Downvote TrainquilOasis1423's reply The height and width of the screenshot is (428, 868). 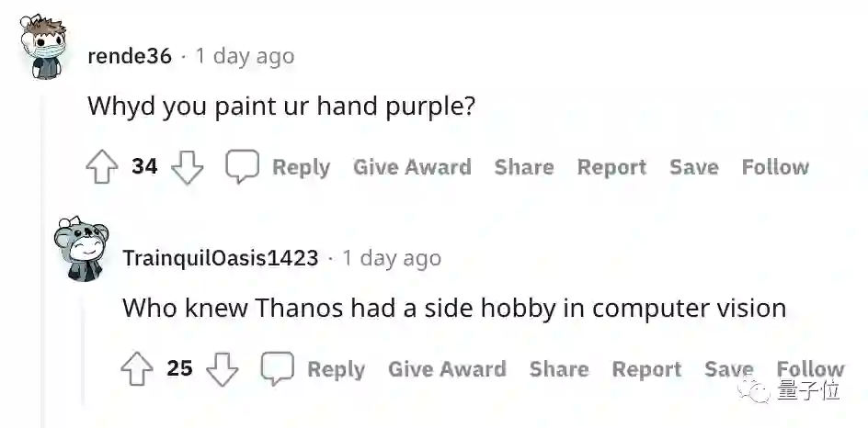point(223,369)
